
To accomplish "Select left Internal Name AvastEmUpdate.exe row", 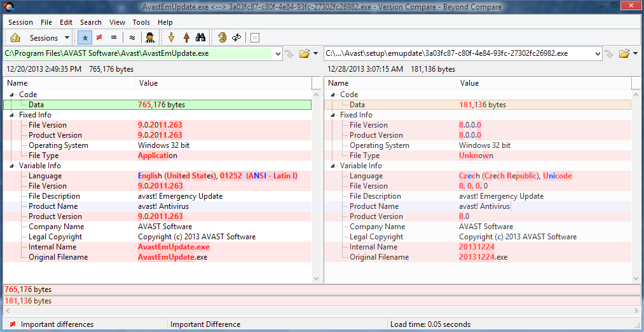I will pyautogui.click(x=157, y=247).
